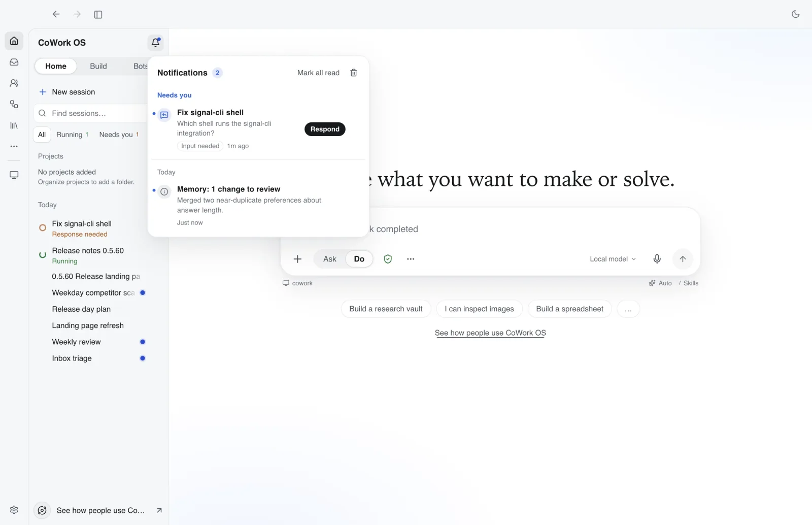Go forward with the right arrow icon
This screenshot has width=812, height=525.
tap(77, 14)
